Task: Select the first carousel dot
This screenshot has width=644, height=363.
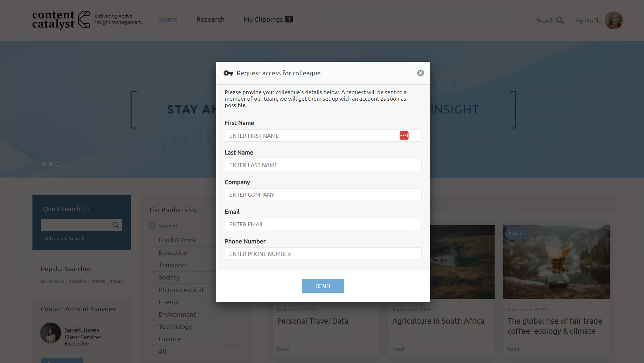Action: [44, 164]
